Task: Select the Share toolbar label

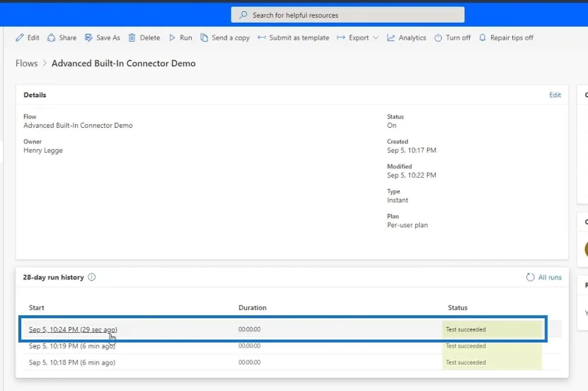Action: tap(68, 37)
